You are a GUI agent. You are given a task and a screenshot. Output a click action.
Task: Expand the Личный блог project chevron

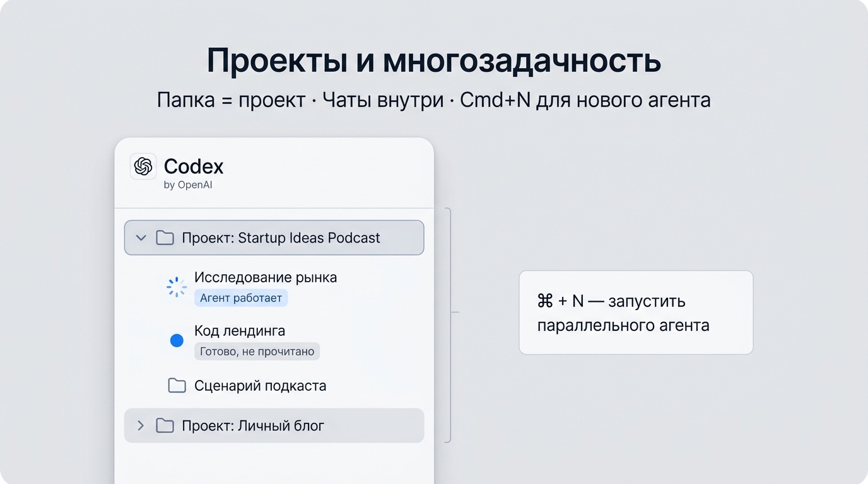[141, 425]
